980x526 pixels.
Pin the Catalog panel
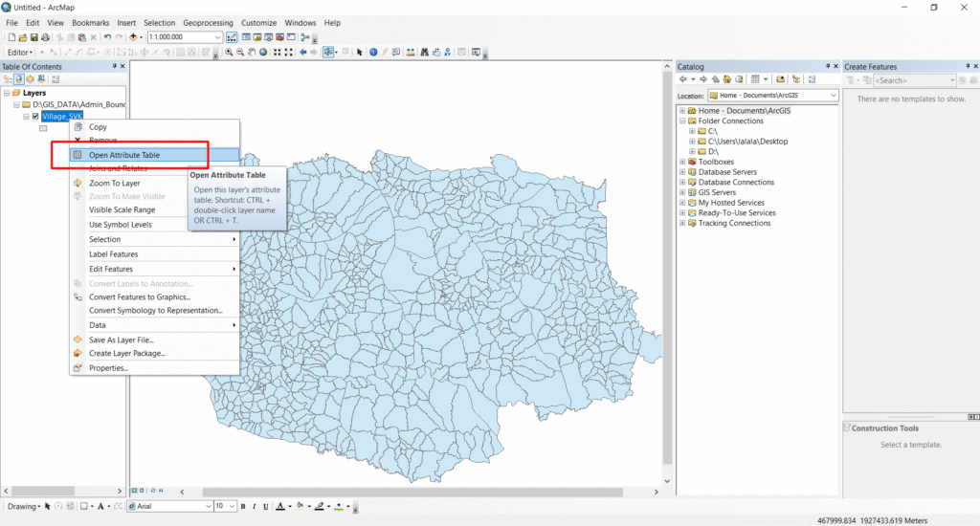click(828, 66)
